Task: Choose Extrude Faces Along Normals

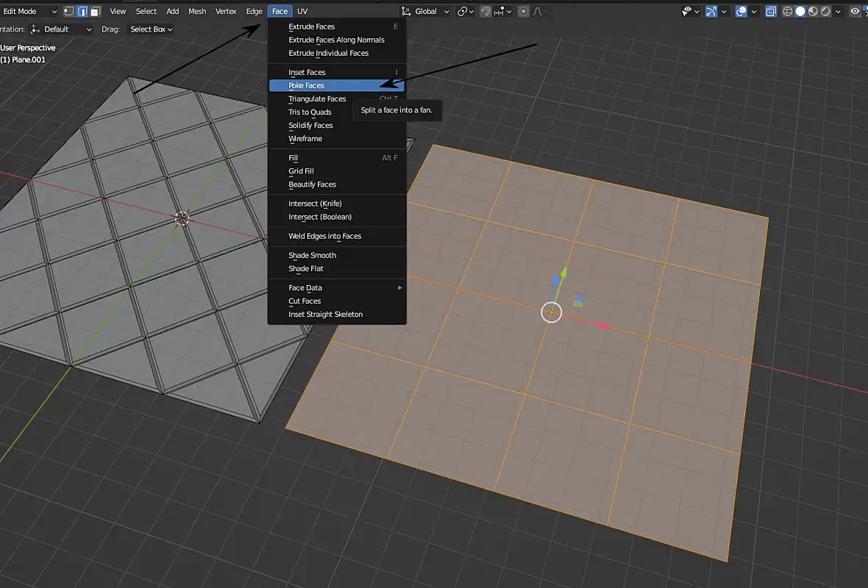Action: click(x=337, y=40)
